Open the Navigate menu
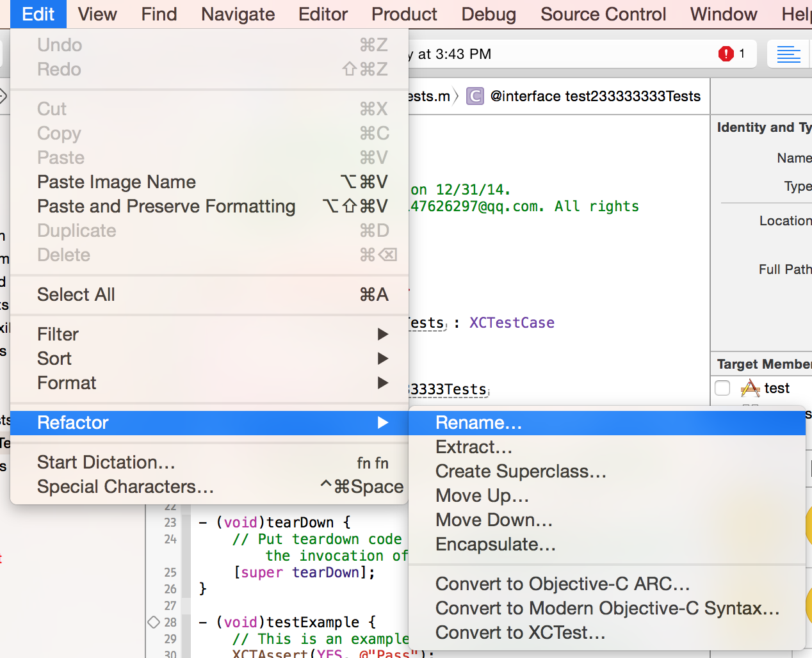Viewport: 812px width, 658px height. pos(238,14)
